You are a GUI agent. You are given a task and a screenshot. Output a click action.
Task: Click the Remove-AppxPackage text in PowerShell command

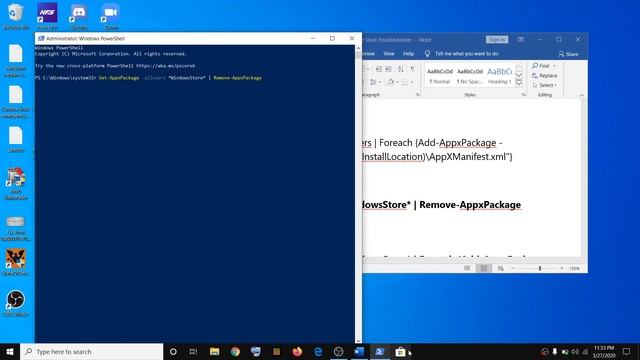[x=238, y=78]
